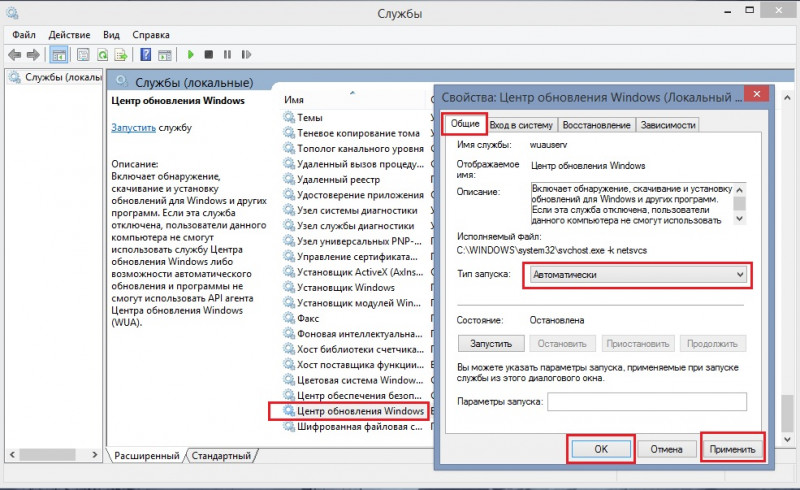Open the Действие menu

tap(69, 35)
